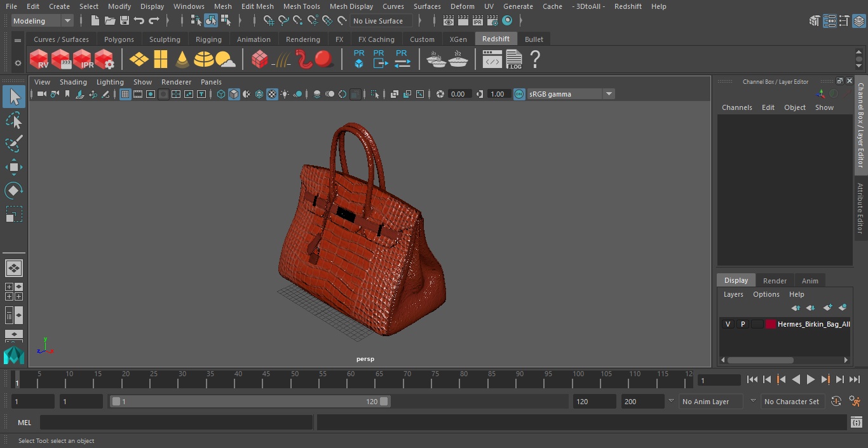The width and height of the screenshot is (868, 448).
Task: Create Redshift dome light from shelf
Action: [x=204, y=60]
